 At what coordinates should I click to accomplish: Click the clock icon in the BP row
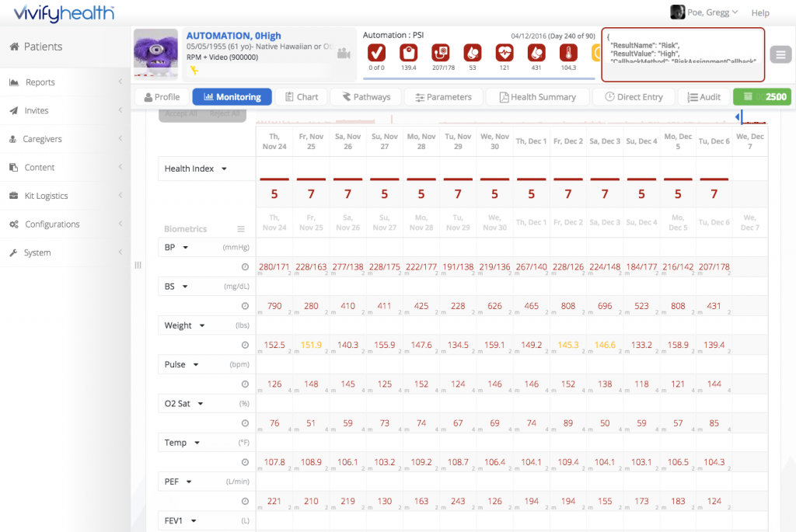[245, 266]
